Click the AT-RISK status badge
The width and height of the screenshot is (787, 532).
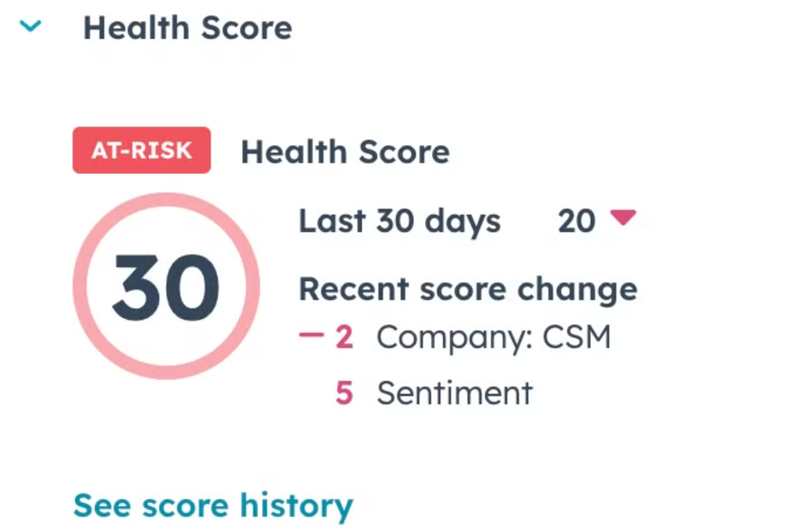pos(142,150)
